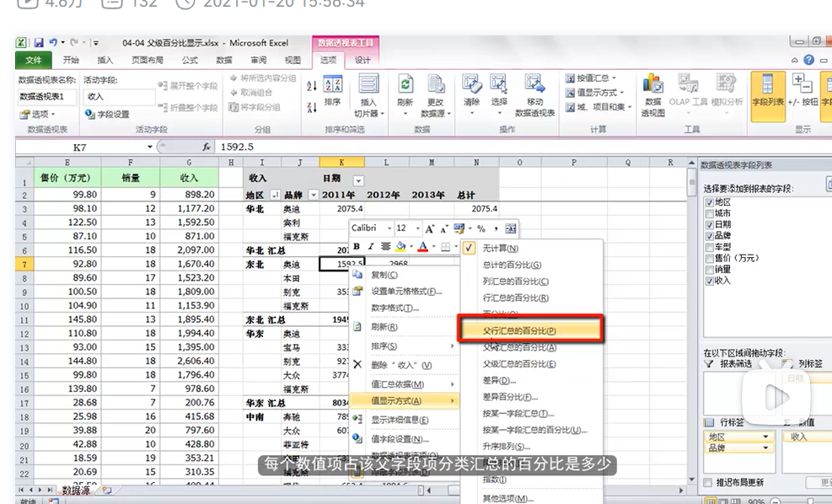Uncheck the 地区 field checkbox
The width and height of the screenshot is (832, 504).
pyautogui.click(x=710, y=202)
